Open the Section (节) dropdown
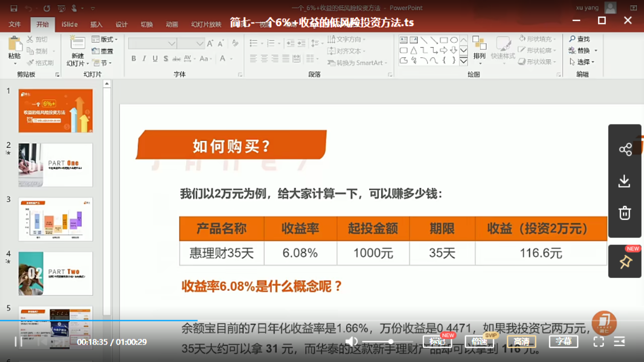The height and width of the screenshot is (362, 644). click(101, 63)
